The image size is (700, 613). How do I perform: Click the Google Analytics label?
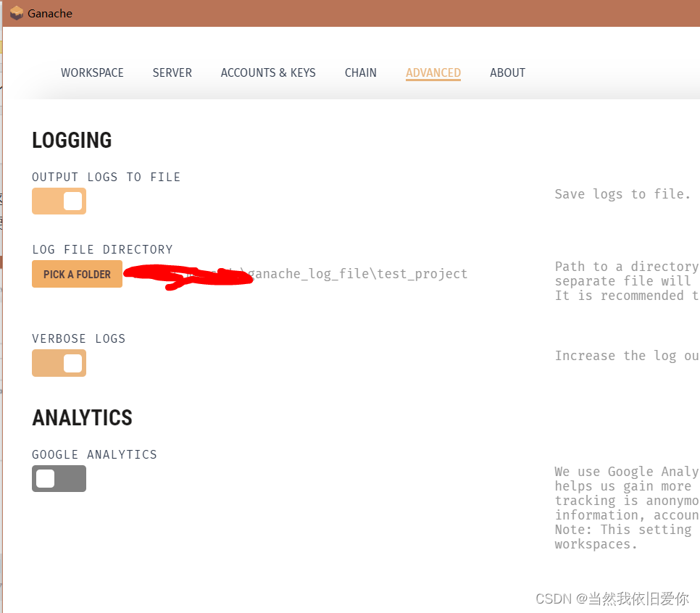click(94, 454)
